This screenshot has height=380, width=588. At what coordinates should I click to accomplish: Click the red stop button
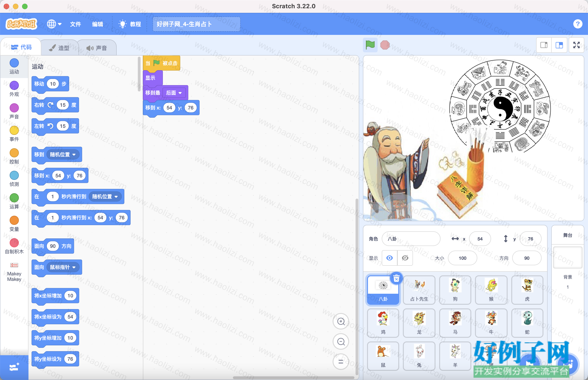pyautogui.click(x=385, y=45)
